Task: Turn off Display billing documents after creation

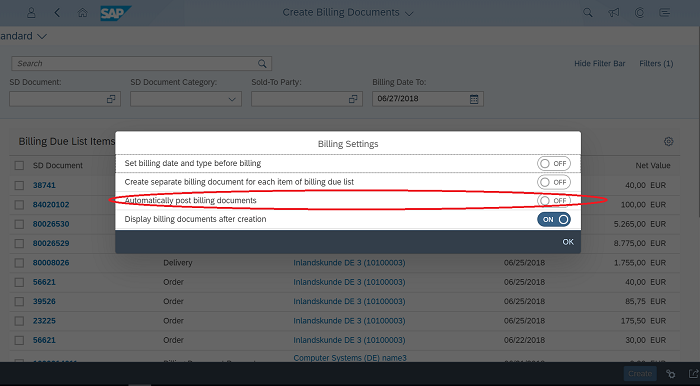Action: (554, 220)
